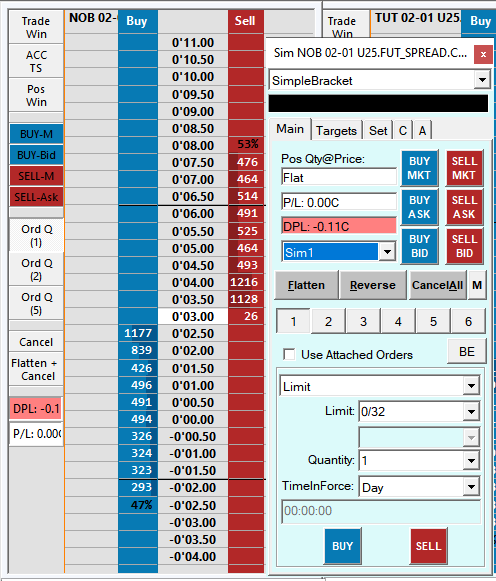Click the Limit price 0/32 field
Screen dimensions: 496x581
(411, 411)
